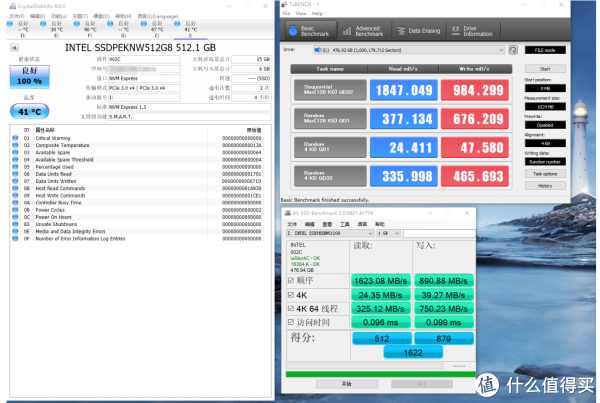
Task: Select drive C: 47 °C disk icon
Action: pos(143,24)
